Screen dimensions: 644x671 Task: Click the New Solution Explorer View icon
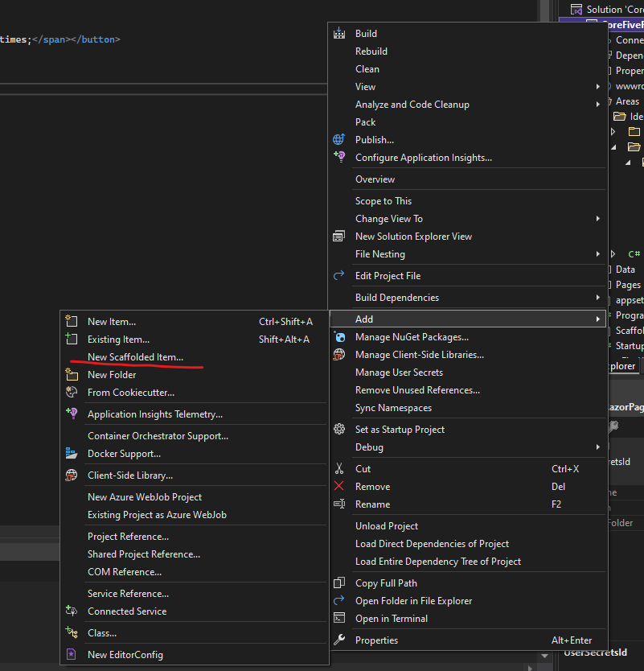pos(339,237)
